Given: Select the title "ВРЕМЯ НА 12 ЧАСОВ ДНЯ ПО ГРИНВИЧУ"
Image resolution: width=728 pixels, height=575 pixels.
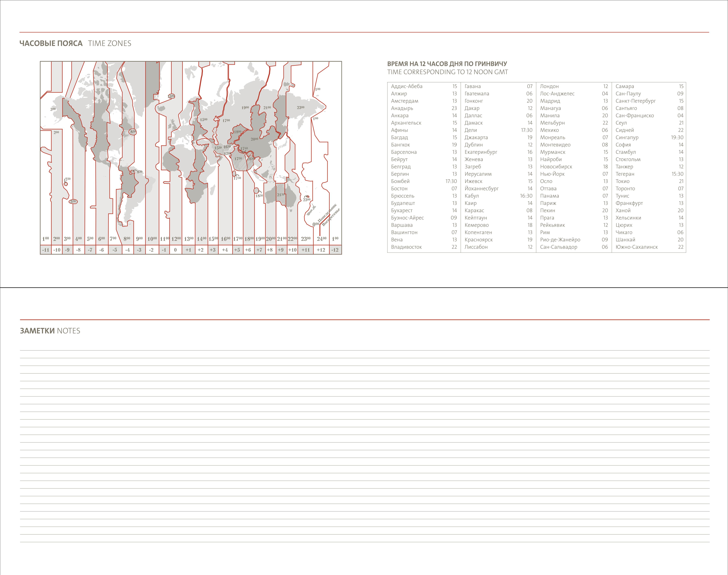Looking at the screenshot, I should coord(447,64).
